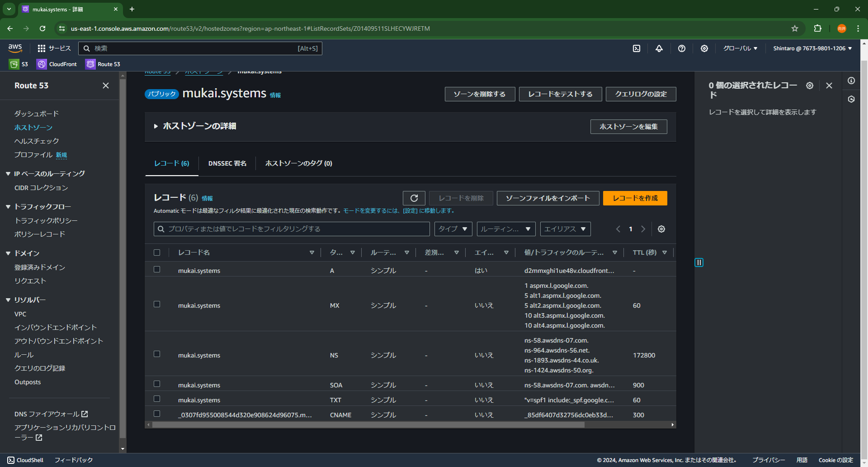Click ゾーンファイルをインポート button
The width and height of the screenshot is (868, 467).
pos(548,198)
